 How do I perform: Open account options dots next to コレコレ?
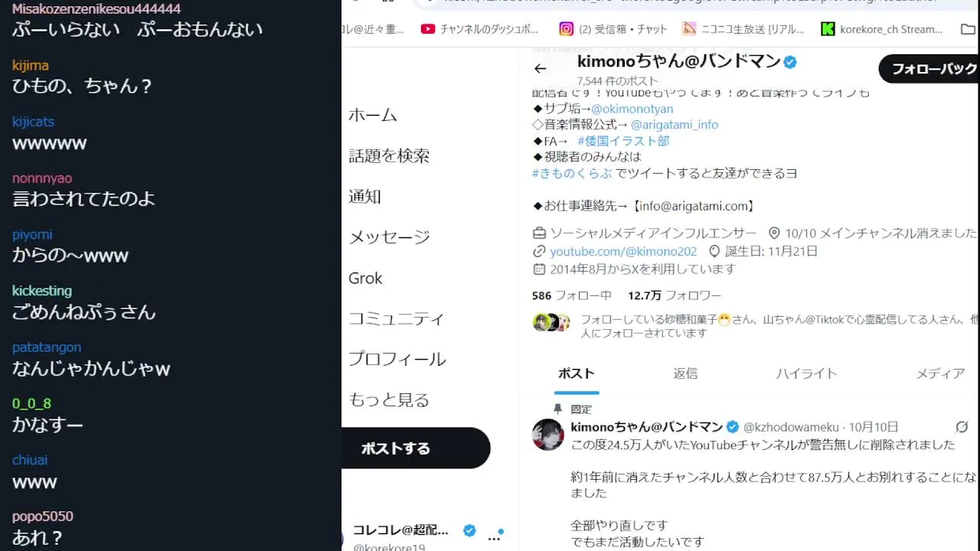(494, 538)
